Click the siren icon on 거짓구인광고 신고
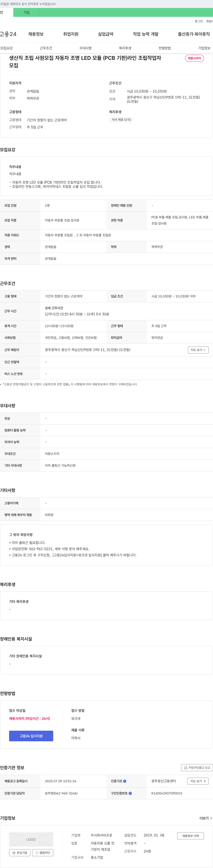This screenshot has width=213, height=868. (x=186, y=768)
